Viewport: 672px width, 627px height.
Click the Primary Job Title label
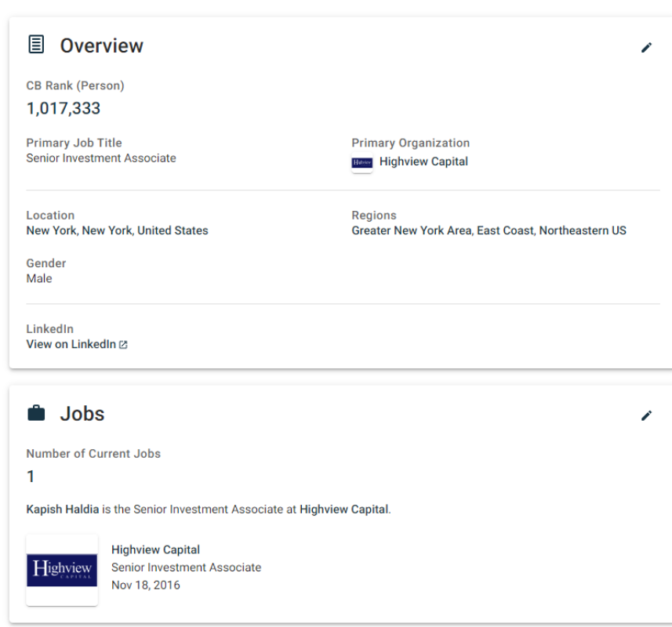(x=74, y=143)
